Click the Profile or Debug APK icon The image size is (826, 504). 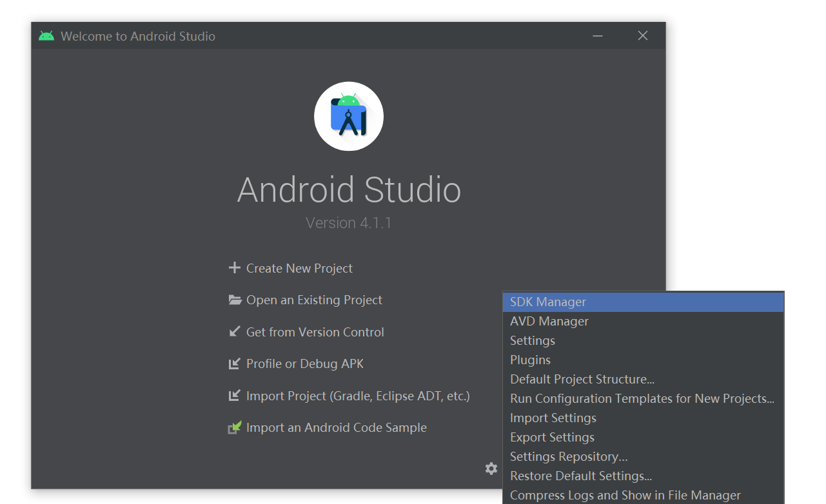[x=235, y=363]
